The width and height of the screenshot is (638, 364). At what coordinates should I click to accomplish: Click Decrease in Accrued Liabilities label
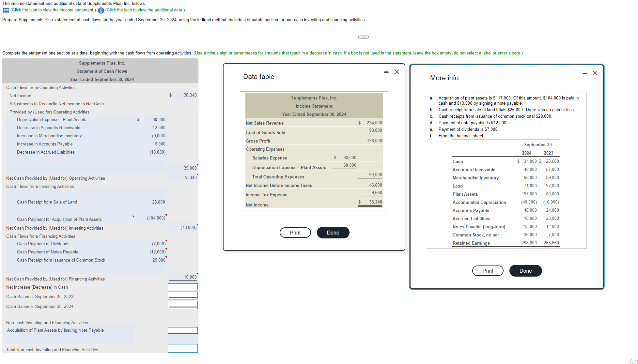46,152
